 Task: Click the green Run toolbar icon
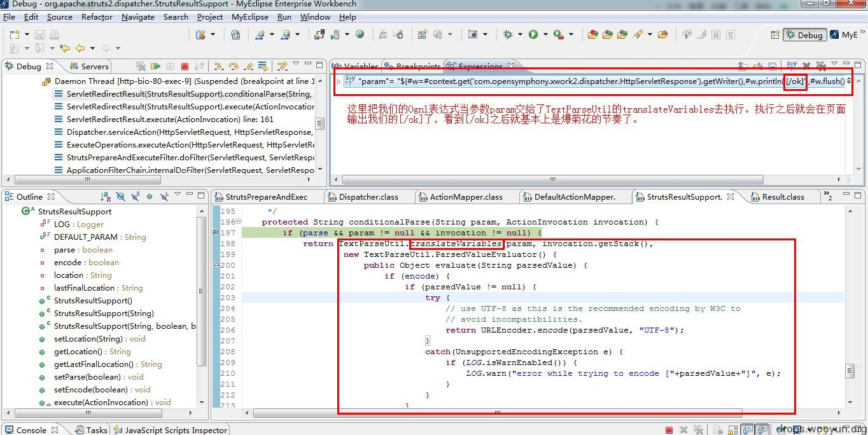pyautogui.click(x=533, y=34)
